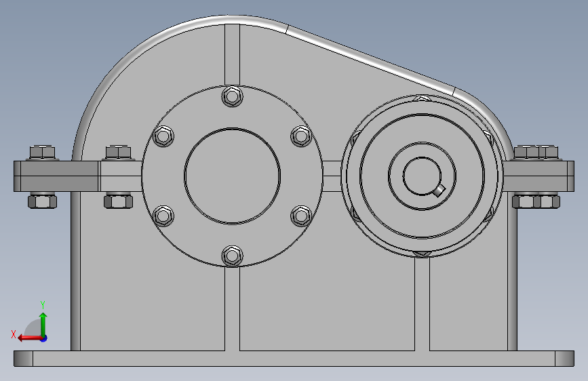Select the keyway notch on the right shaft bore
588x381 pixels.
[x=439, y=190]
